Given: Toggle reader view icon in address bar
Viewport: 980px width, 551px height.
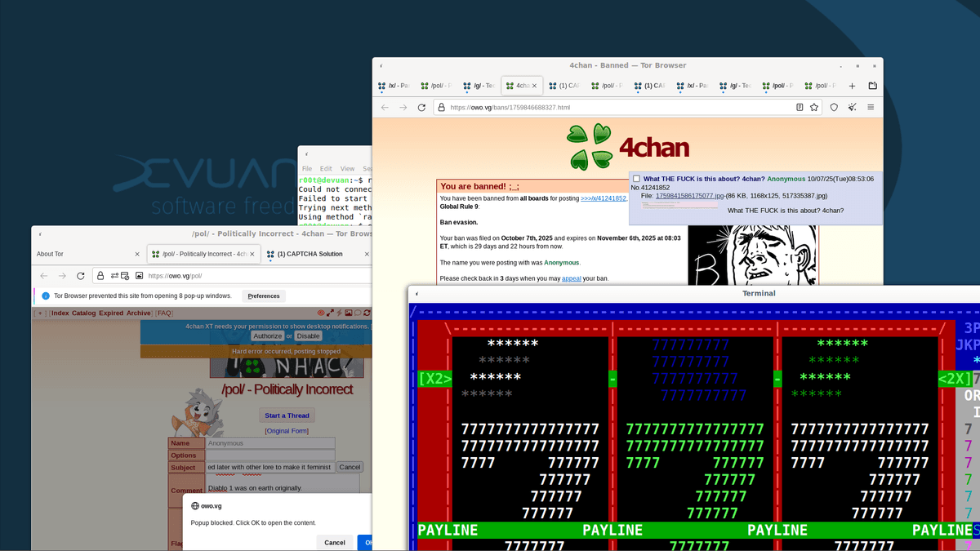Looking at the screenshot, I should click(800, 107).
